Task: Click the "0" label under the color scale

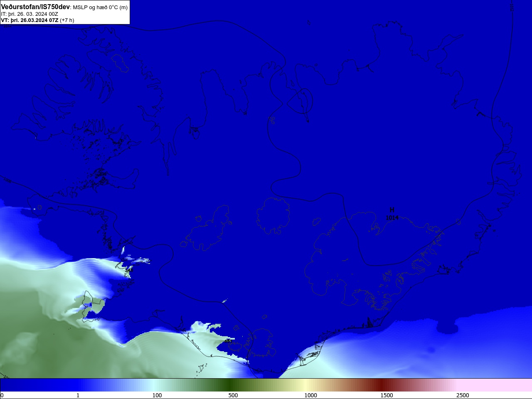Action: (x=2, y=395)
